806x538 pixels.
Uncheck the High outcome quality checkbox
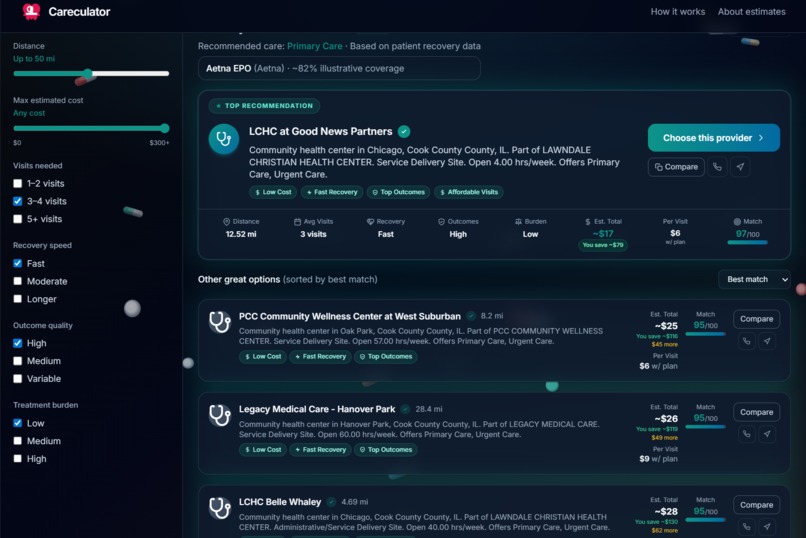(17, 343)
